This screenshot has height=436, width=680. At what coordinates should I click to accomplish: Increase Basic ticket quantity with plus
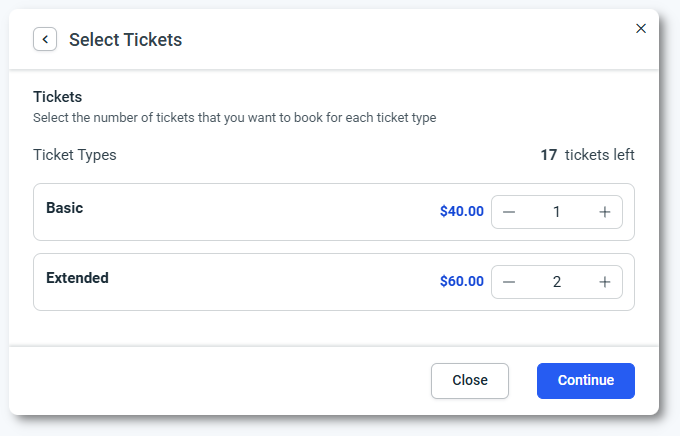coord(605,212)
